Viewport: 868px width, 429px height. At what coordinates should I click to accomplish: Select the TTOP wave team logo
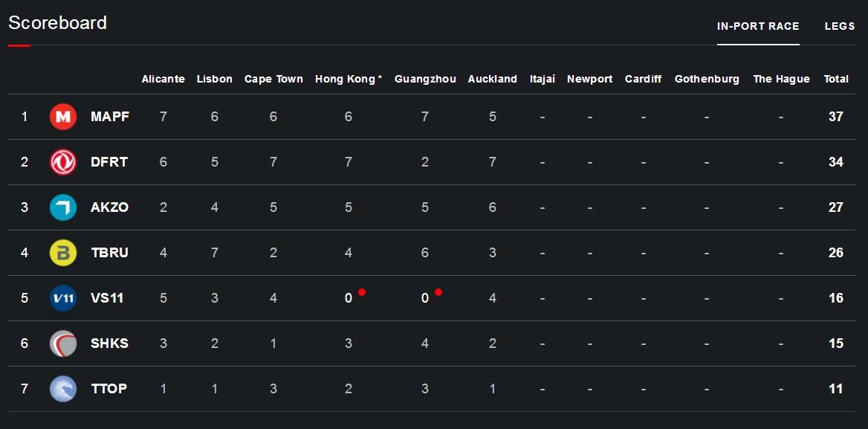pos(63,389)
